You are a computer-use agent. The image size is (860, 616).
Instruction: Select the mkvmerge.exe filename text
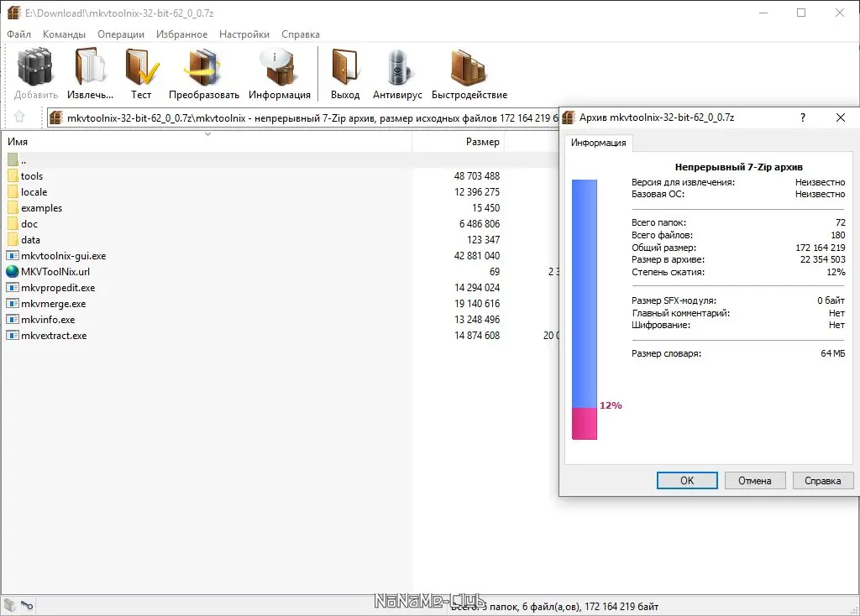click(x=53, y=303)
